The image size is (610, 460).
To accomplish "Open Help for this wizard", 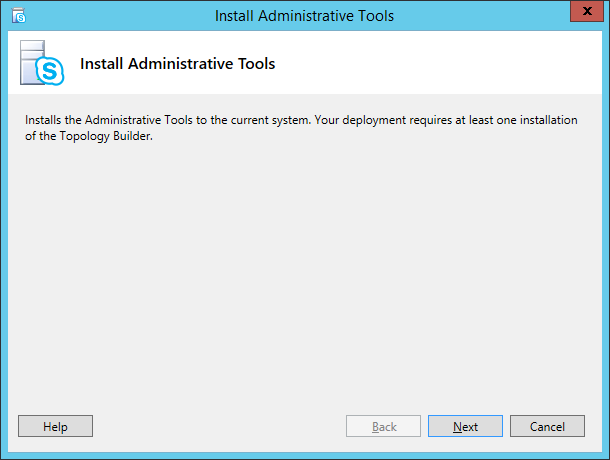I will pyautogui.click(x=55, y=426).
